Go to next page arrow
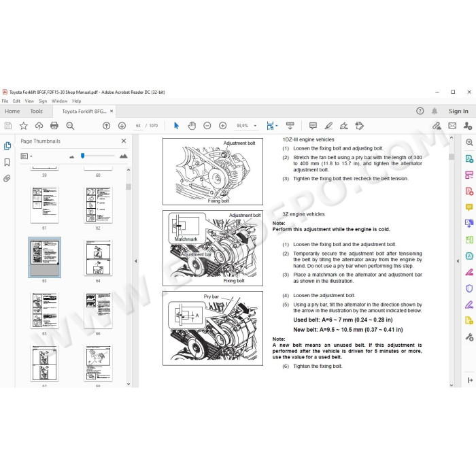Viewport: 476px width, 476px height. tap(122, 126)
